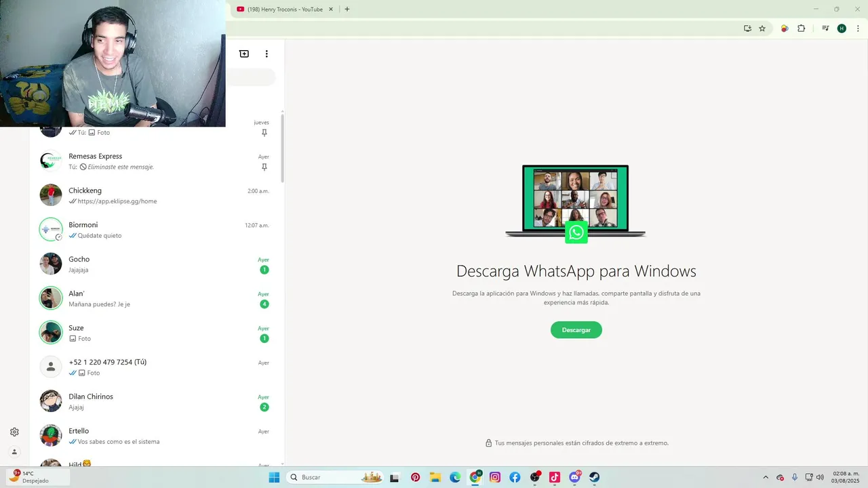The height and width of the screenshot is (488, 868).
Task: Click the unread badge 2 on Dilan Chirinos chat
Action: point(264,407)
